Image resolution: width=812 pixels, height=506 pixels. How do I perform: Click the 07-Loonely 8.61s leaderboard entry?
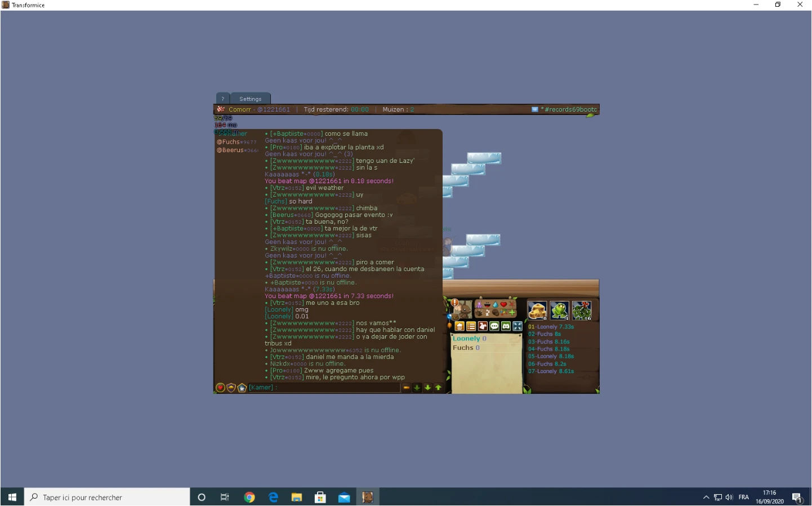551,371
